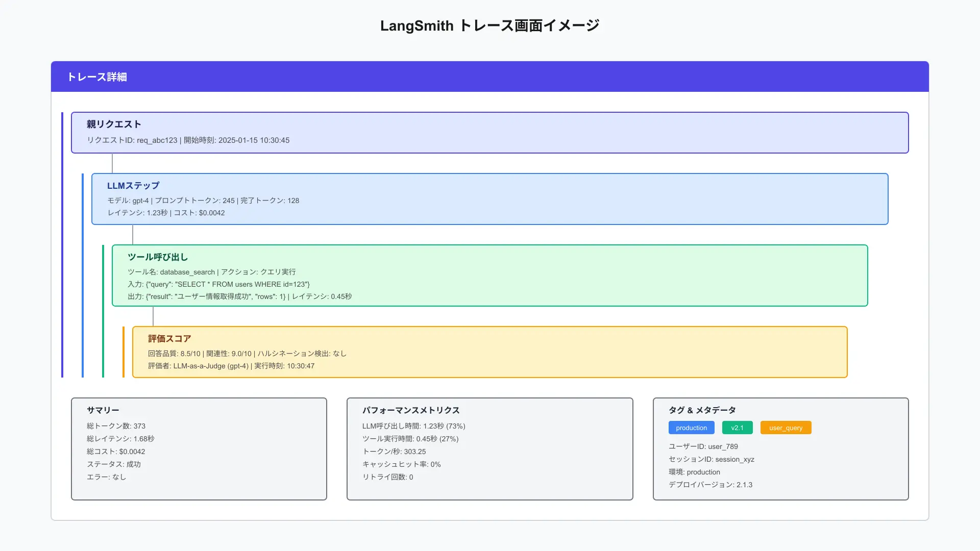Click リトライ回数: 0
The image size is (980, 551).
[x=388, y=477]
